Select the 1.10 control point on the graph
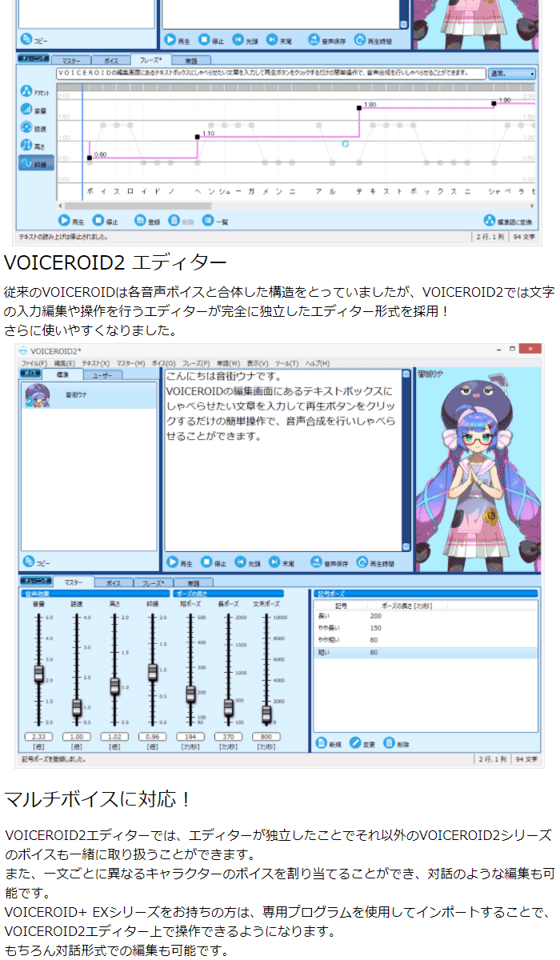 (x=198, y=137)
